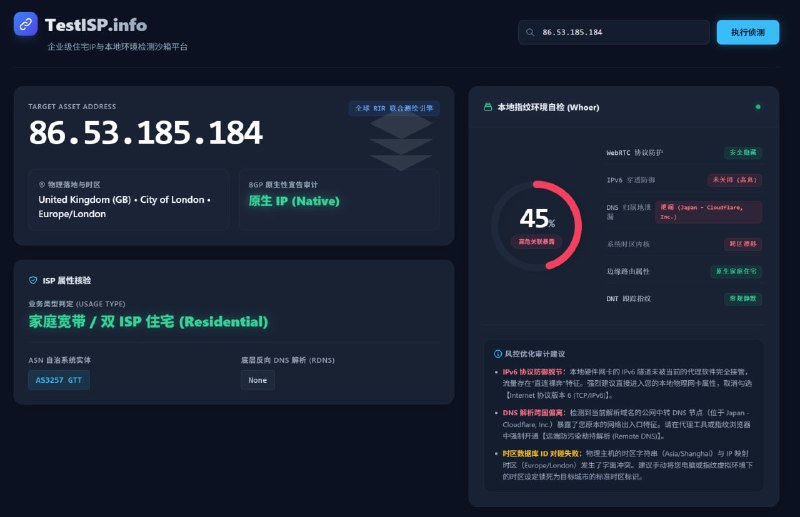Click the 45% circular score gauge
Screen dimensions: 800x517
click(x=536, y=225)
